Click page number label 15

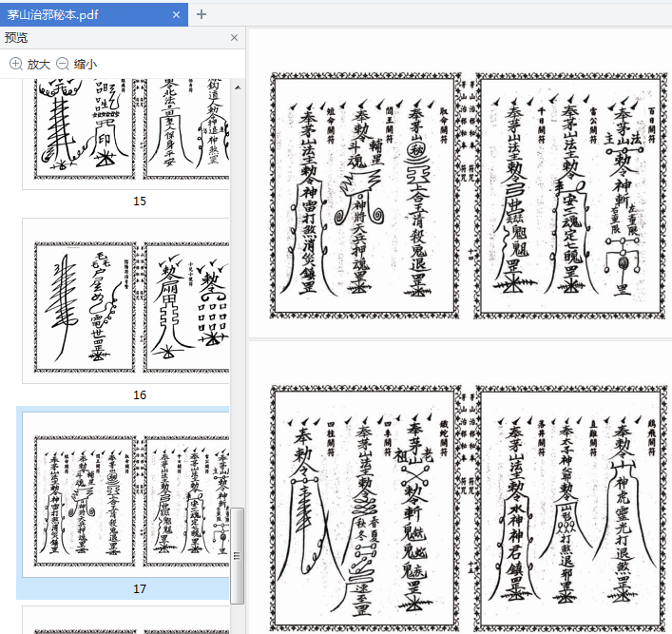(140, 202)
